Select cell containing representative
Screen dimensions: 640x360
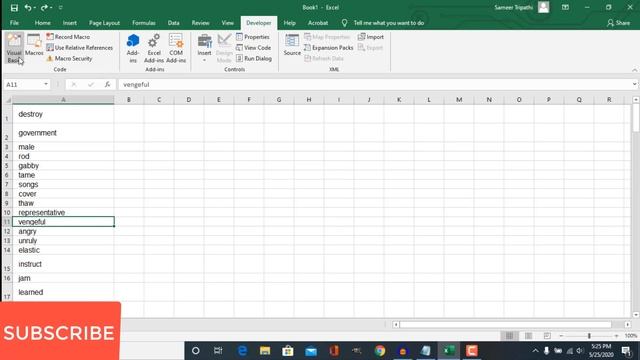pos(63,212)
